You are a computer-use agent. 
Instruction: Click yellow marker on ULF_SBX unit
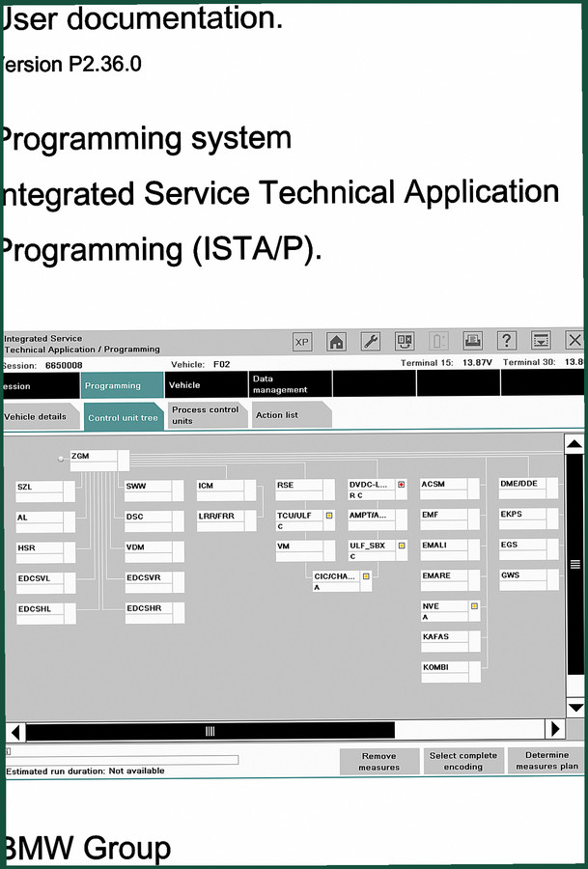pos(402,546)
